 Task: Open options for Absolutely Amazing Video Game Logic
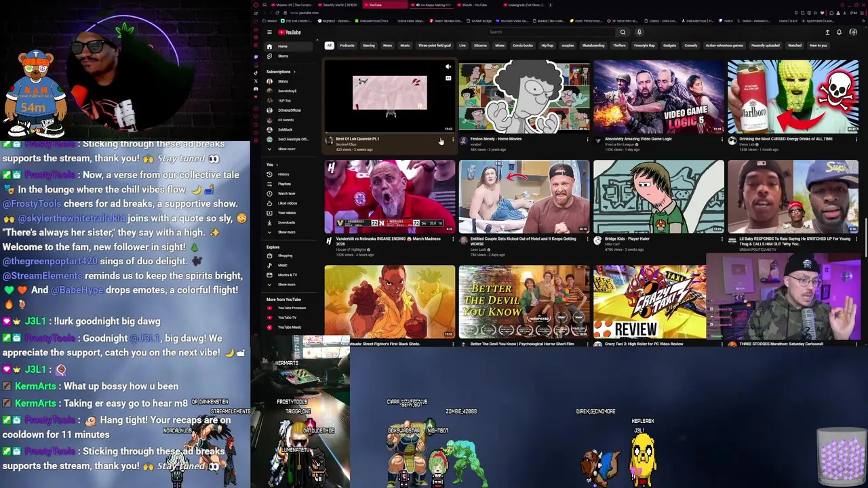coord(722,140)
